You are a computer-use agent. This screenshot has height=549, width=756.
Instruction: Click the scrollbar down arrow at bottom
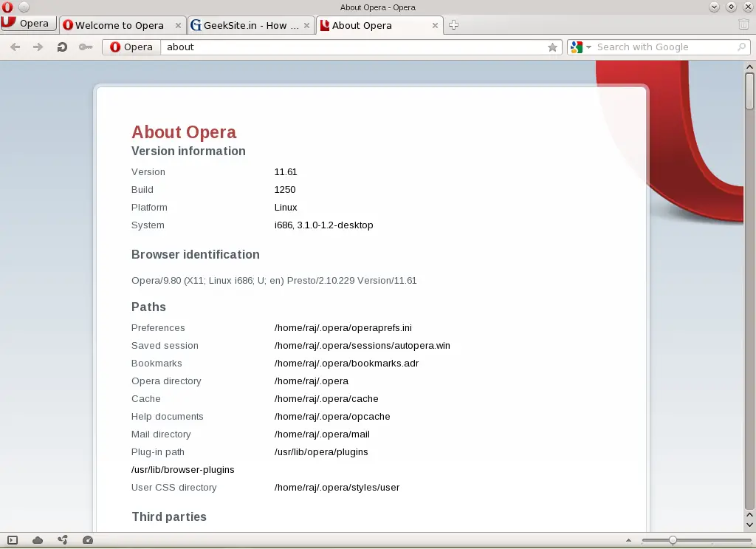click(749, 525)
